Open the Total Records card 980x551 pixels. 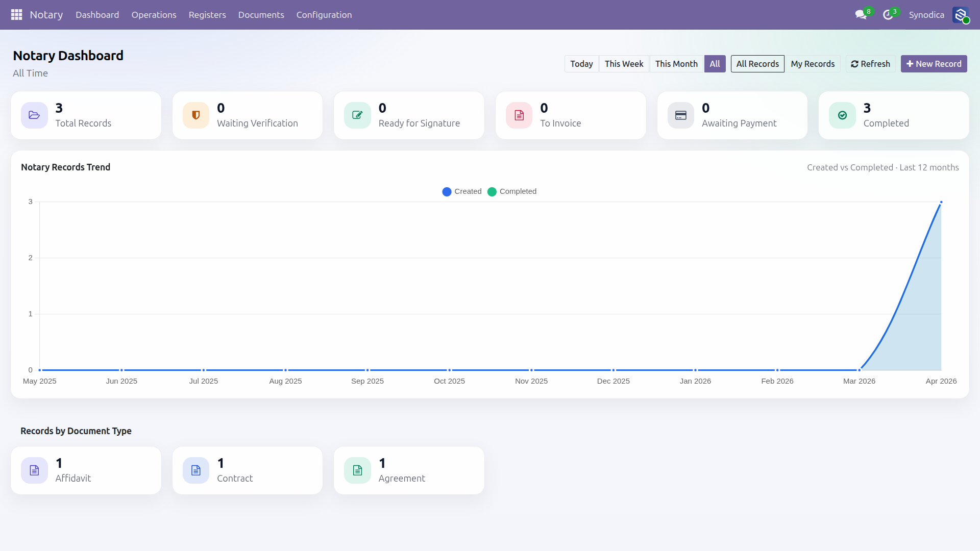coord(86,115)
